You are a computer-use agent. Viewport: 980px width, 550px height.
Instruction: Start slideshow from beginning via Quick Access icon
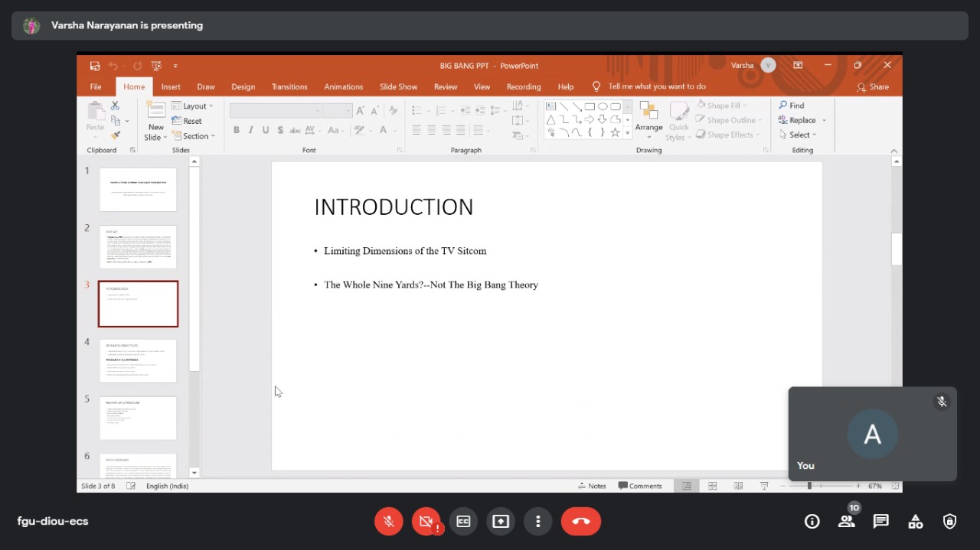(156, 66)
